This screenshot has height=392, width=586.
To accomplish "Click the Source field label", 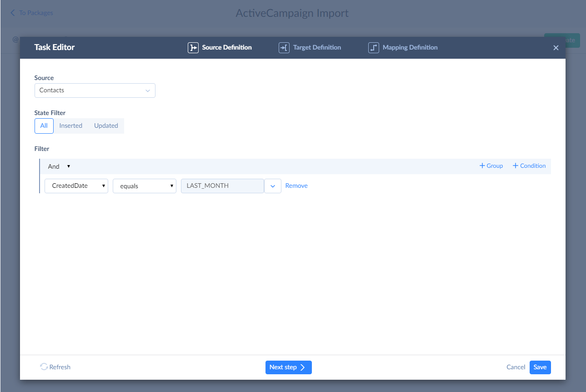I will (x=44, y=78).
